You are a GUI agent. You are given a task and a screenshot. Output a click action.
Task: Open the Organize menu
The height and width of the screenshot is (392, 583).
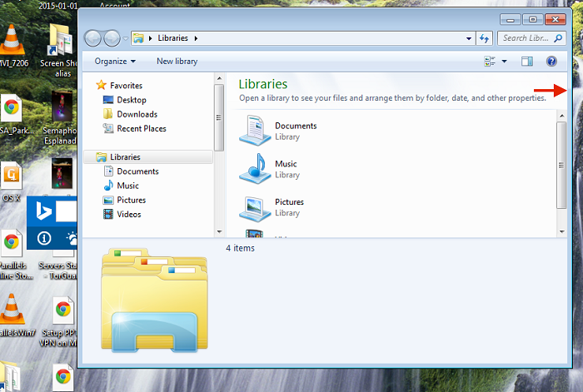[x=115, y=62]
